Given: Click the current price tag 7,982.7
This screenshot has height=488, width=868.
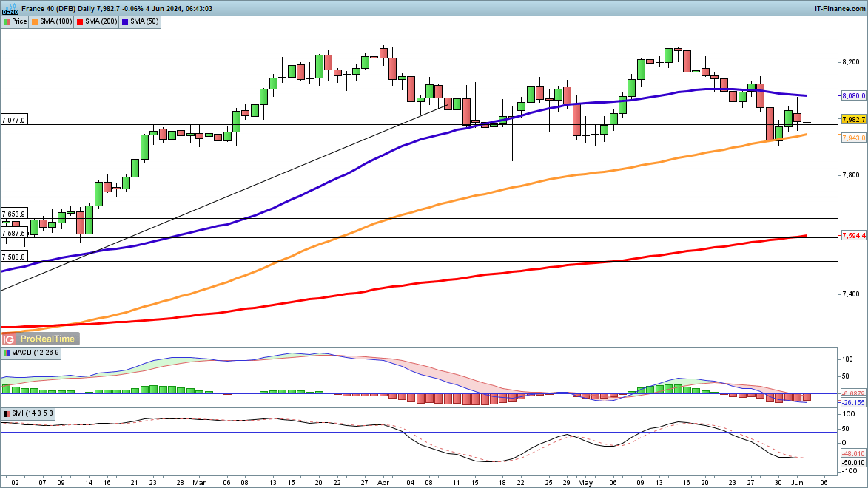Looking at the screenshot, I should click(853, 119).
